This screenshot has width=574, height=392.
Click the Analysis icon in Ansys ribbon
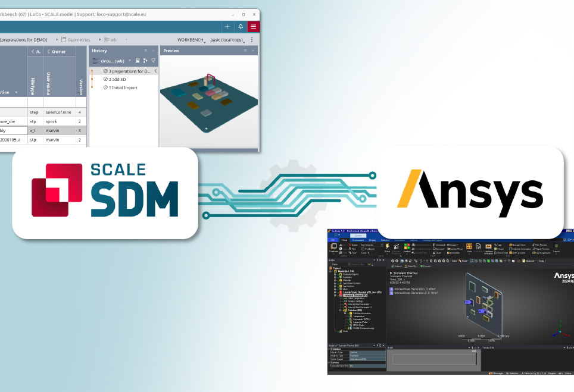[x=407, y=247]
